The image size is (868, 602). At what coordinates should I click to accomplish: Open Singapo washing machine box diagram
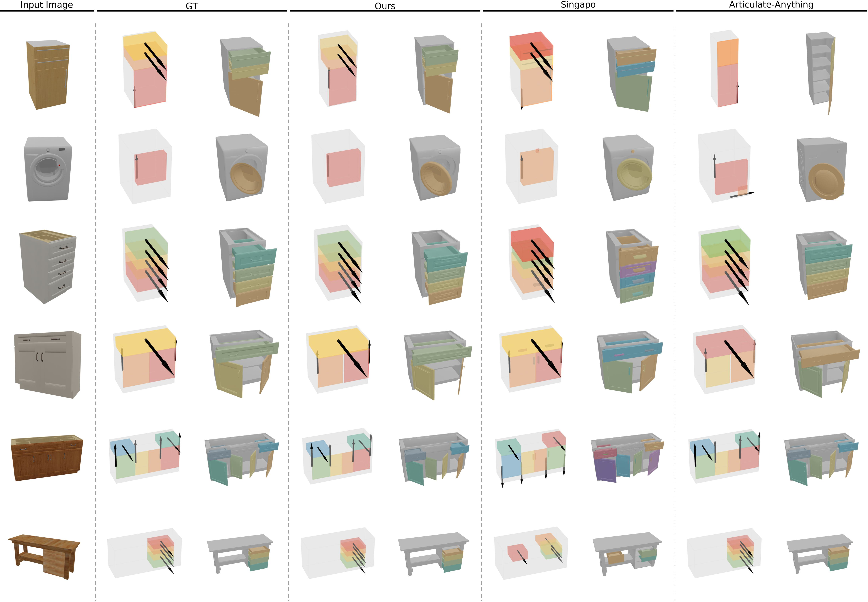(531, 166)
